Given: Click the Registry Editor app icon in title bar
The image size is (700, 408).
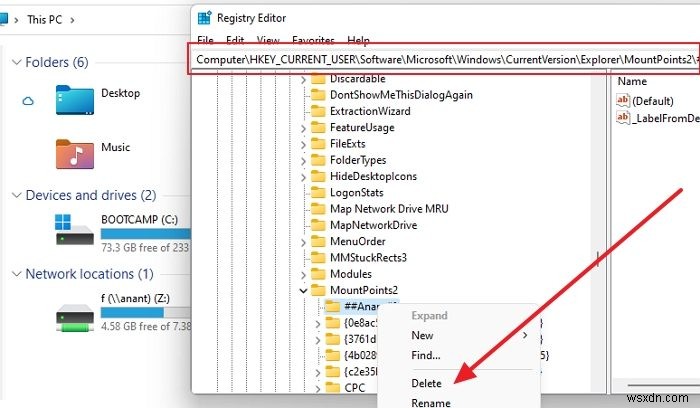Looking at the screenshot, I should 204,18.
